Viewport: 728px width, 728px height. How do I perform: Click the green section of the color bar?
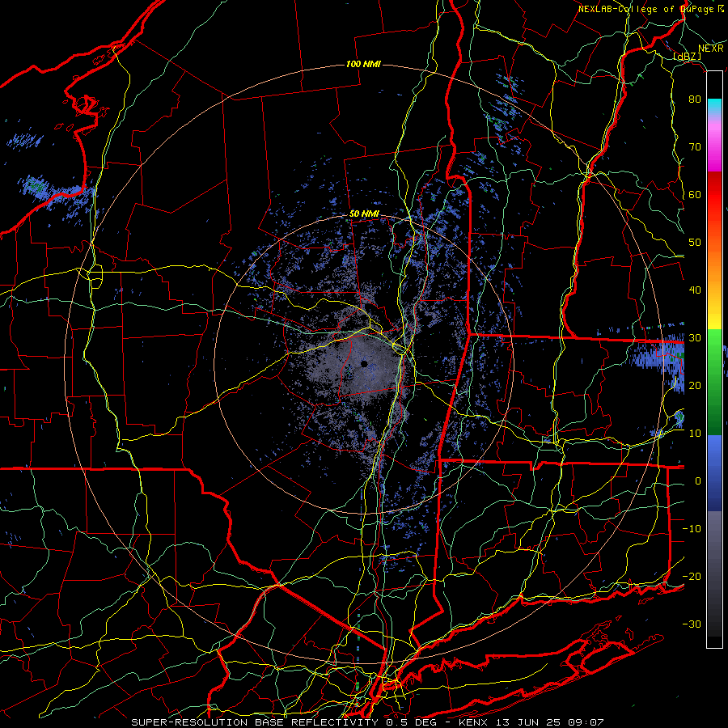pos(714,381)
